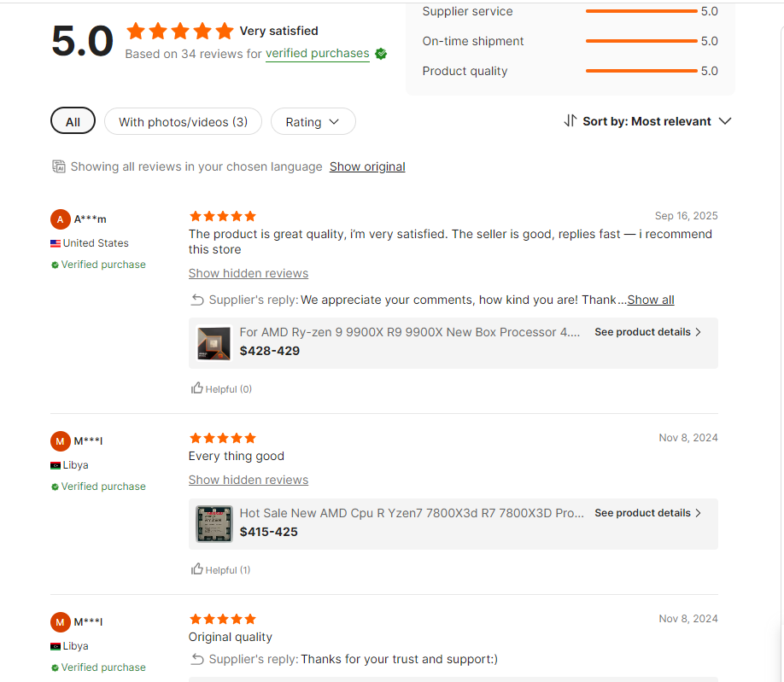Filter reviews With photos/videos (3)
Viewport: 784px width, 682px height.
click(x=183, y=121)
